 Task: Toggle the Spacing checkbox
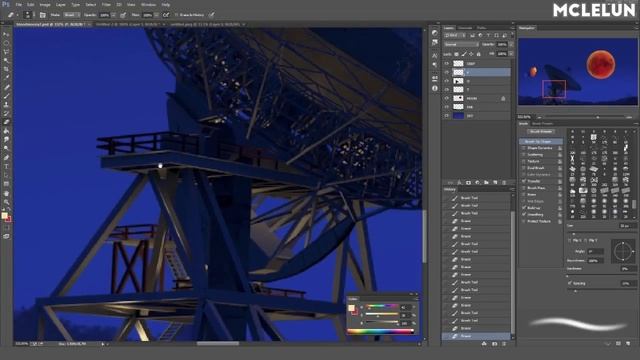(x=570, y=283)
